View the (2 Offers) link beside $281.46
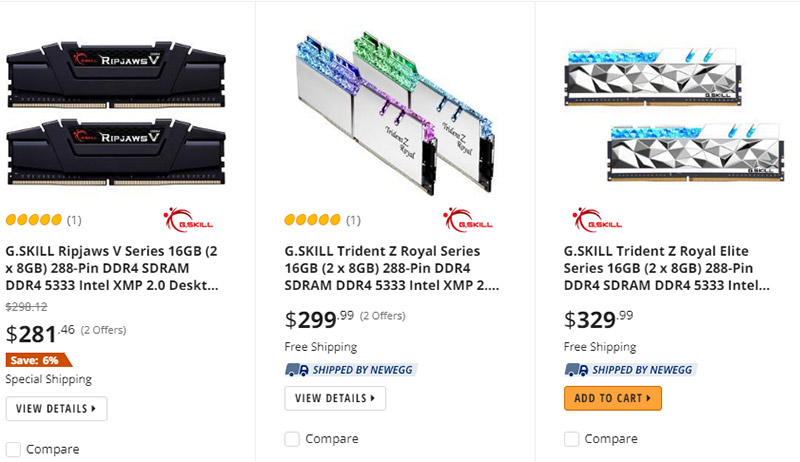 [x=103, y=330]
